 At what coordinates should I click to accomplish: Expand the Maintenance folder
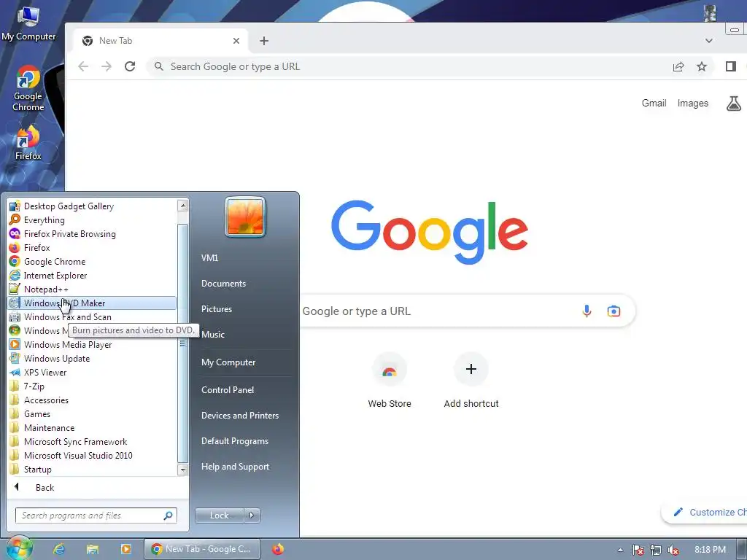92,427
